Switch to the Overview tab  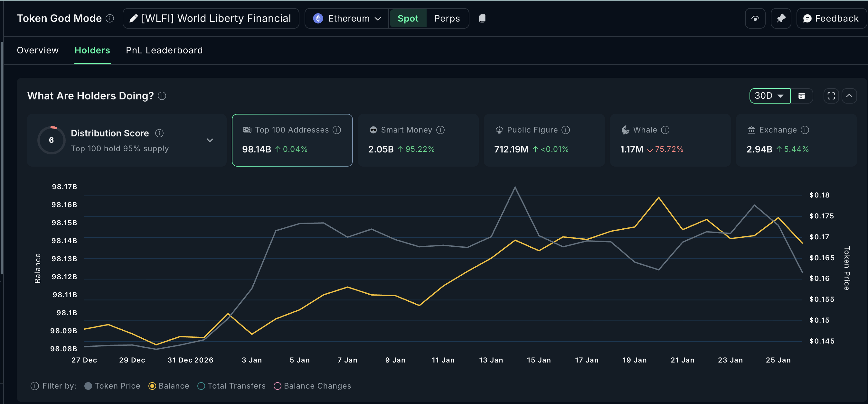coord(38,50)
